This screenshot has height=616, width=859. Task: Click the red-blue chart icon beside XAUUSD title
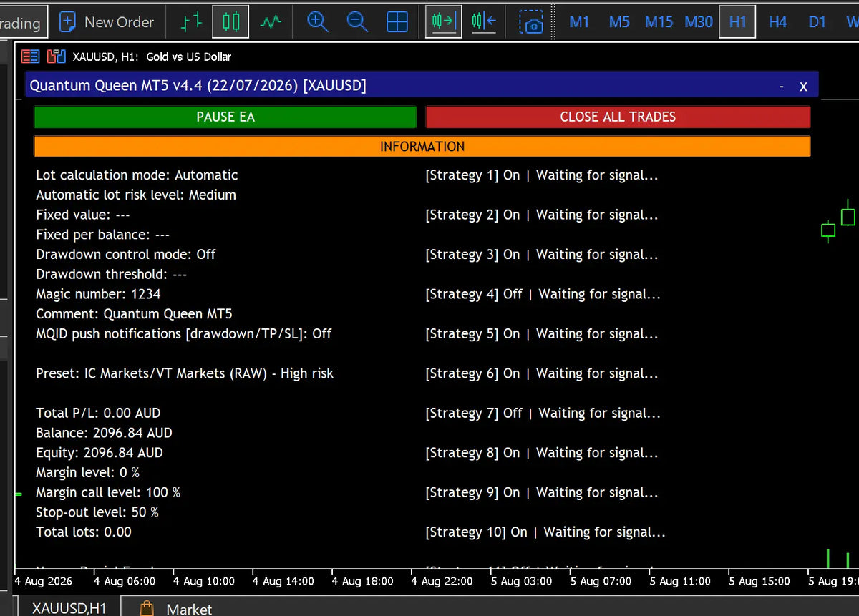[56, 57]
